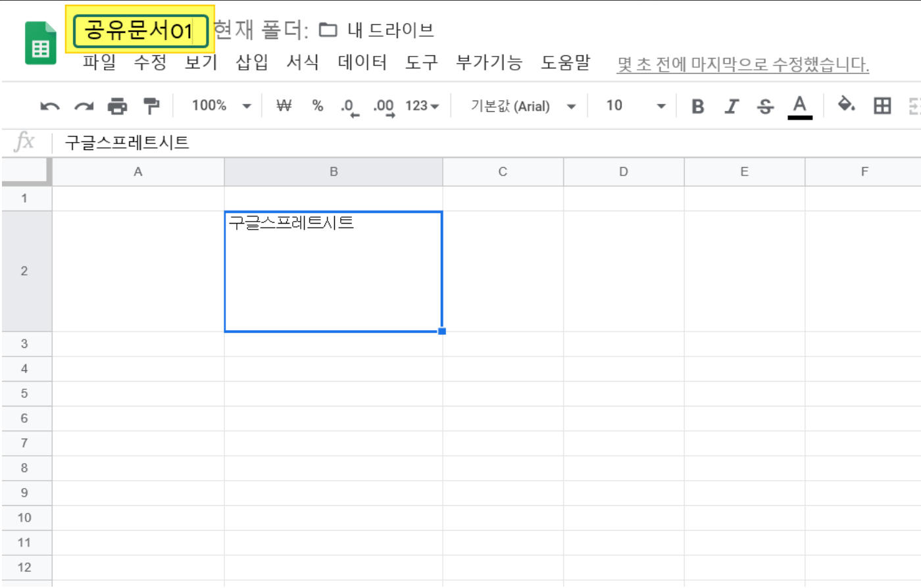The width and height of the screenshot is (921, 588).
Task: Click the select-all corner box
Action: (26, 172)
